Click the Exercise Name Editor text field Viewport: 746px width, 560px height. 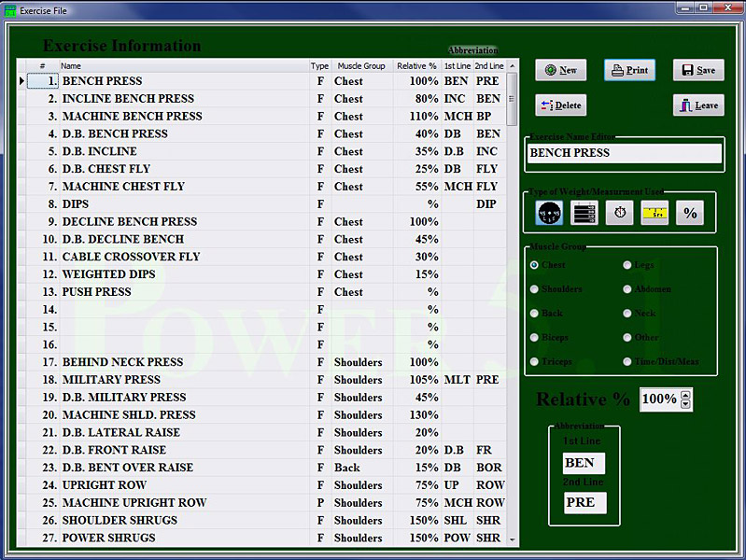pyautogui.click(x=625, y=153)
